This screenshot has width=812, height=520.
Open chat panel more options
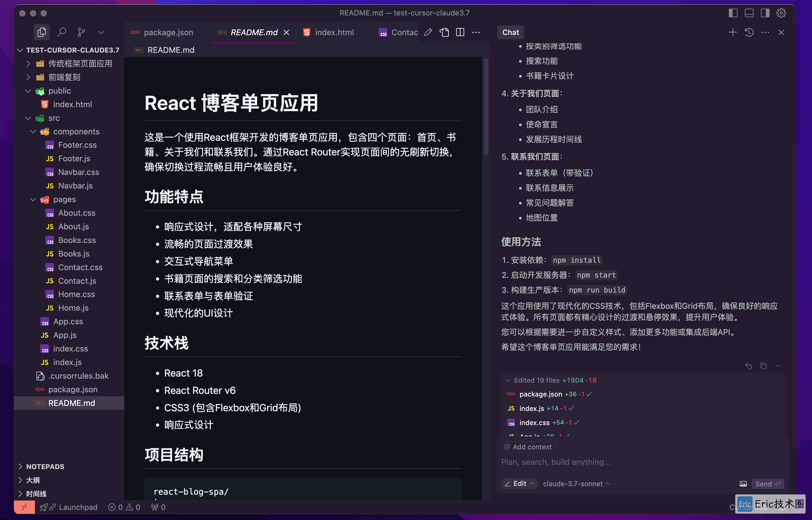coord(765,33)
